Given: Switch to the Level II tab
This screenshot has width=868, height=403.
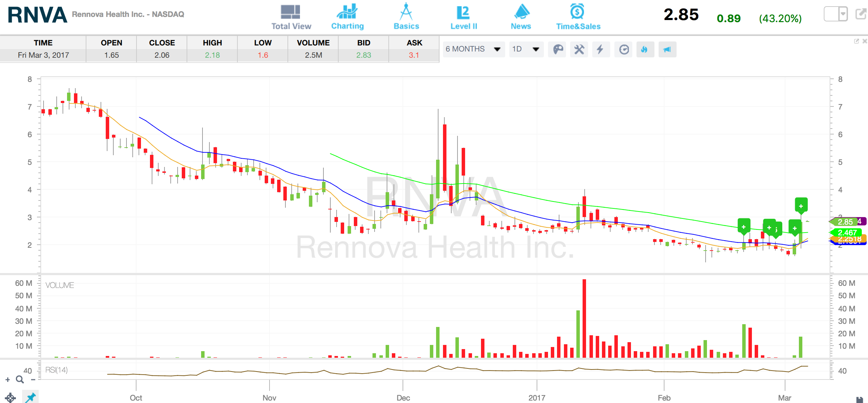Looking at the screenshot, I should point(463,17).
